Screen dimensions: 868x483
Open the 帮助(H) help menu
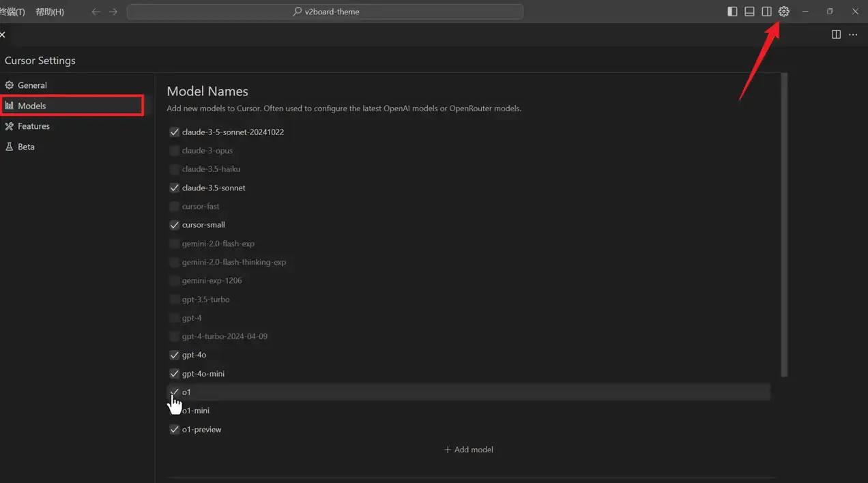tap(50, 12)
